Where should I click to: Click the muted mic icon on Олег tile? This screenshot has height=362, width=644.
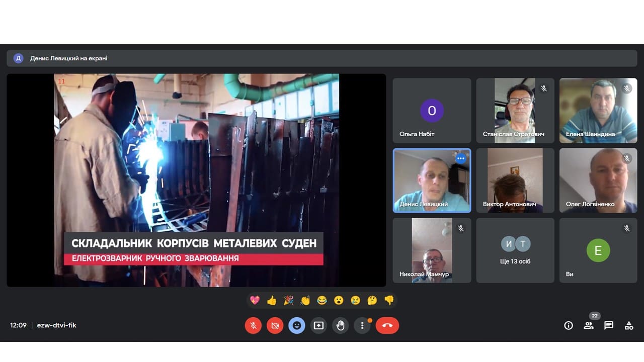pyautogui.click(x=627, y=158)
